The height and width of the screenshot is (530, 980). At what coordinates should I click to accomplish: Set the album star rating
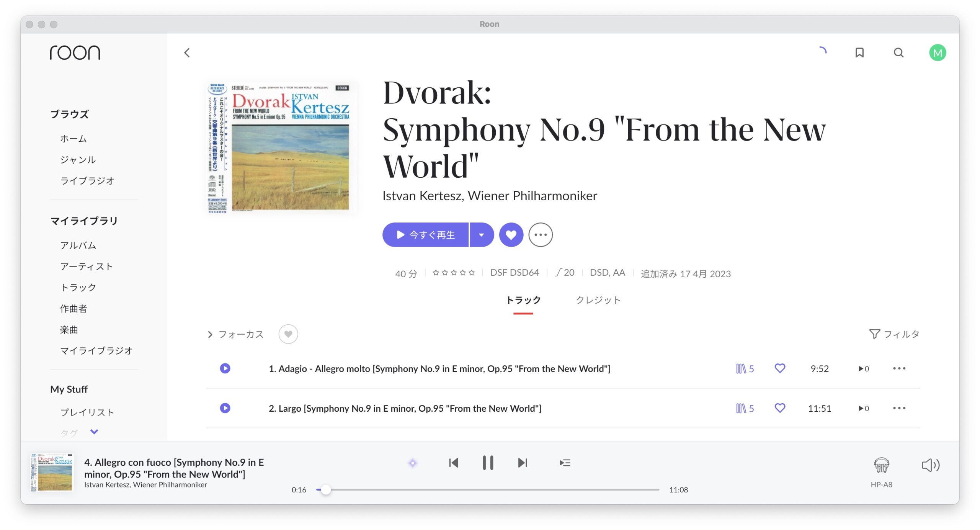454,273
